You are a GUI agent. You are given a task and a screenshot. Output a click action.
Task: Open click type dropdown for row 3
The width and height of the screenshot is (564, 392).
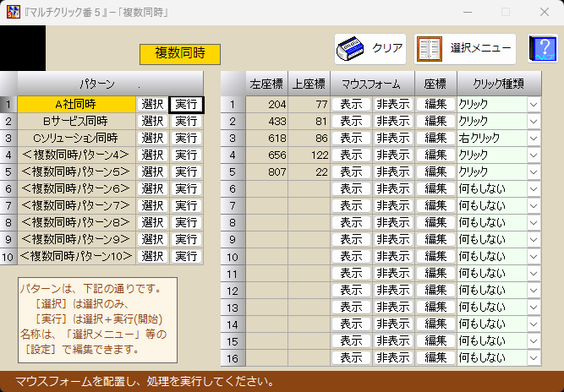[x=534, y=139]
